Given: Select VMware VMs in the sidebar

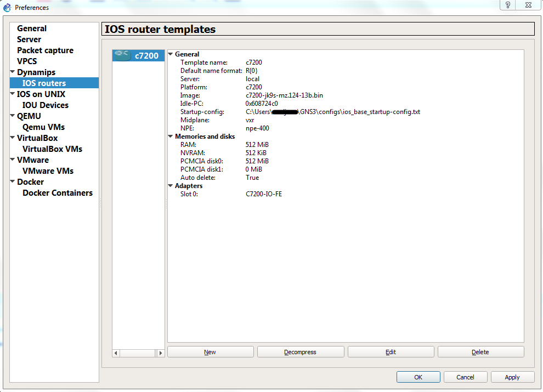Looking at the screenshot, I should pos(48,171).
